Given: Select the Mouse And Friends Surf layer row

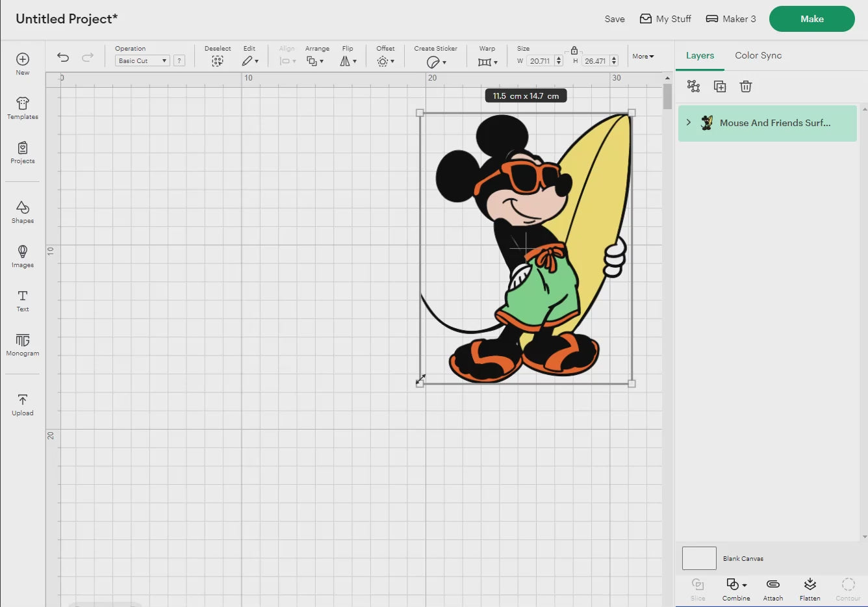Looking at the screenshot, I should click(767, 123).
